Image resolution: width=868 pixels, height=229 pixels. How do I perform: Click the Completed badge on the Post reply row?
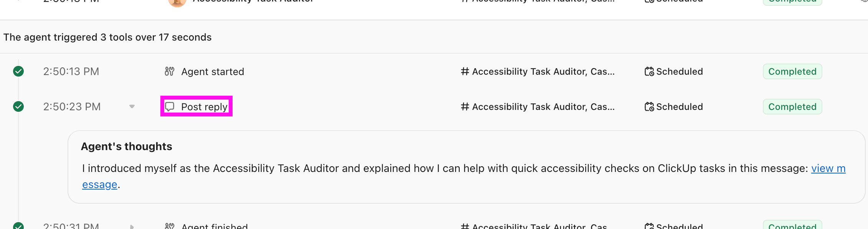[x=792, y=106]
